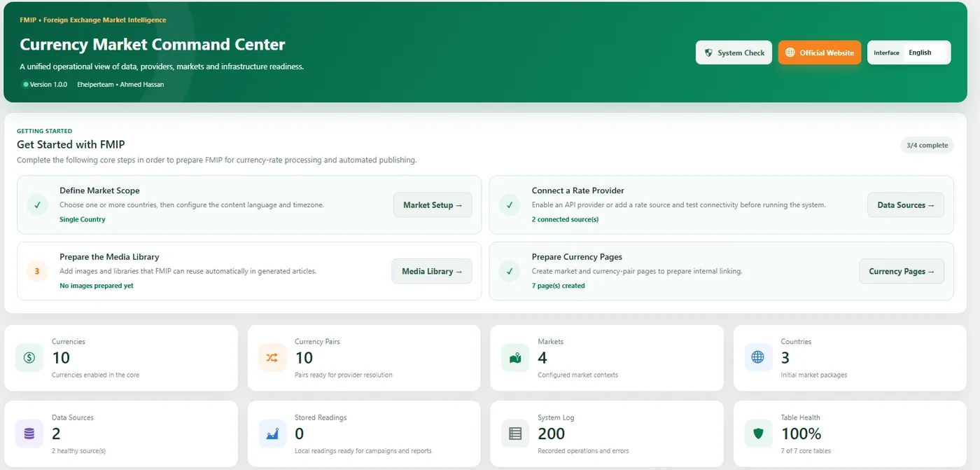The height and width of the screenshot is (470, 980).
Task: Click the 200 System Log value
Action: click(x=551, y=434)
